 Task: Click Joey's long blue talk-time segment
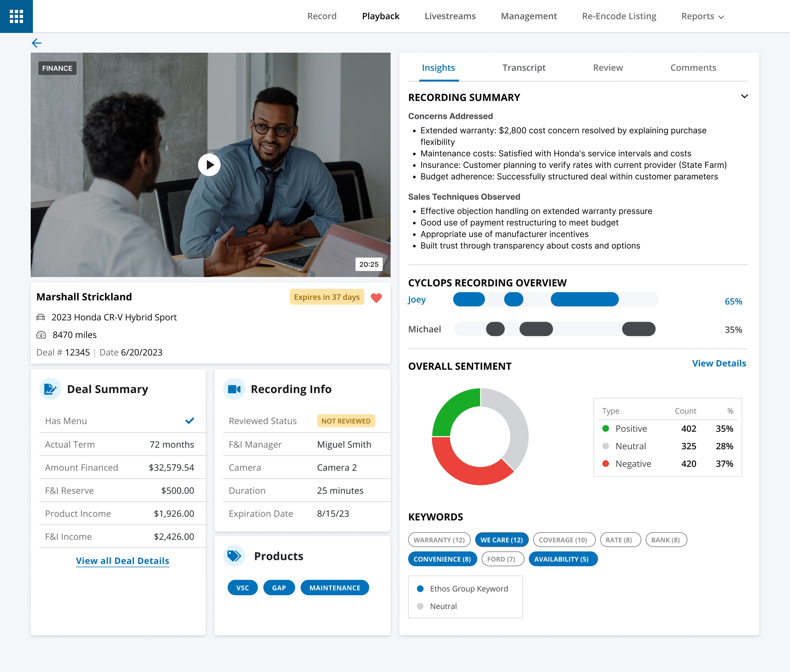tap(584, 300)
